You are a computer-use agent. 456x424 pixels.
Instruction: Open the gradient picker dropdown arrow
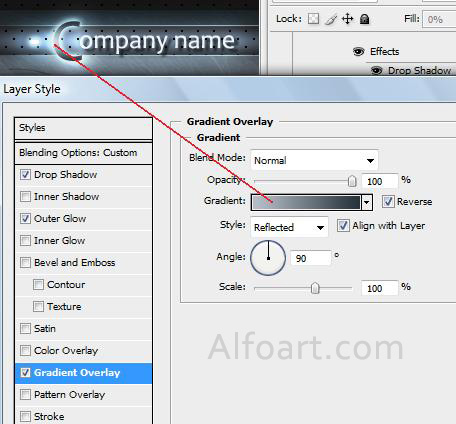pyautogui.click(x=367, y=202)
